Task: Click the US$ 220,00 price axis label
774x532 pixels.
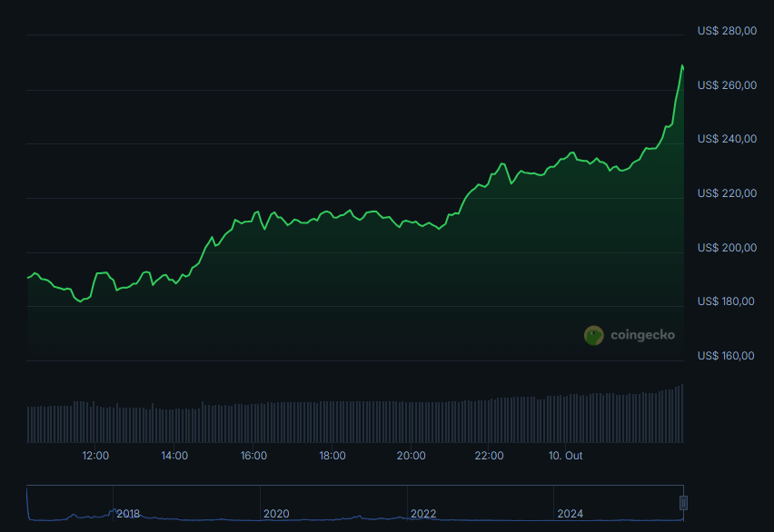Action: pos(727,193)
